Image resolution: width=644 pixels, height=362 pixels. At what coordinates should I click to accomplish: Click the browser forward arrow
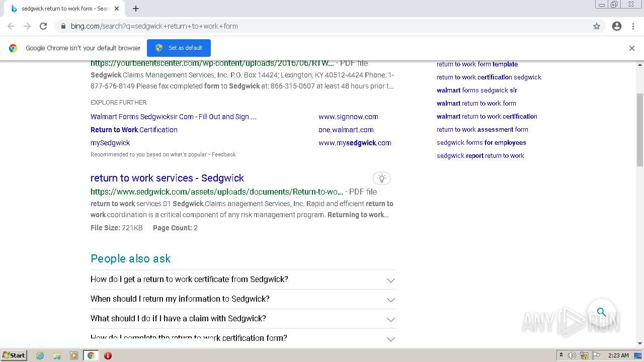tap(27, 26)
